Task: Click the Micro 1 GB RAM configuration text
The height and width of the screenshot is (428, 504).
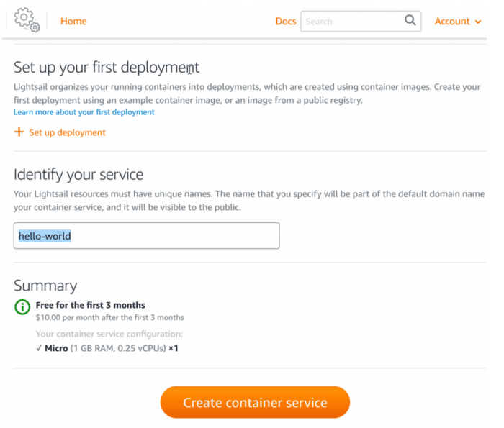Action: 107,348
